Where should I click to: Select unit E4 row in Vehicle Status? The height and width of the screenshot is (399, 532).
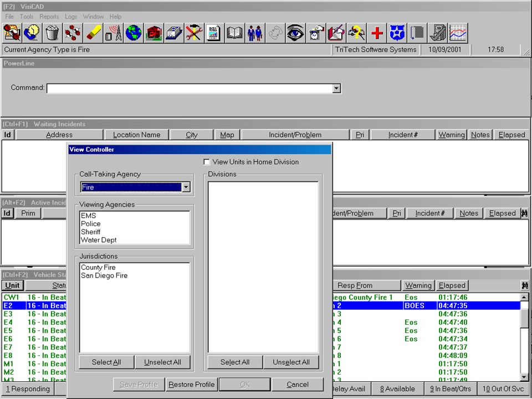[x=261, y=323]
